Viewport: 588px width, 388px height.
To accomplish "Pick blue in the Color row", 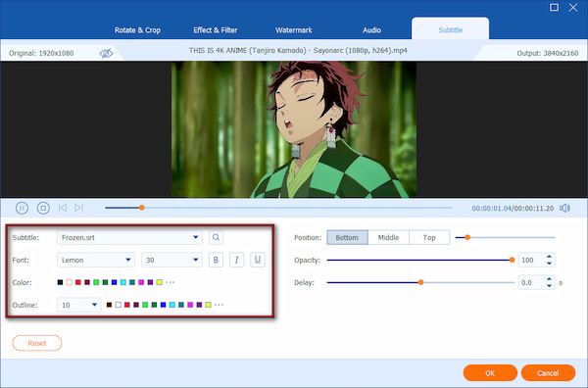I will pos(114,282).
